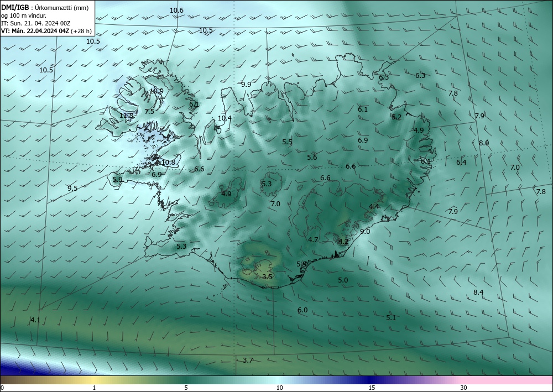Click the 10.8 value near Breiðafjörður
553x392 pixels.
click(x=168, y=163)
